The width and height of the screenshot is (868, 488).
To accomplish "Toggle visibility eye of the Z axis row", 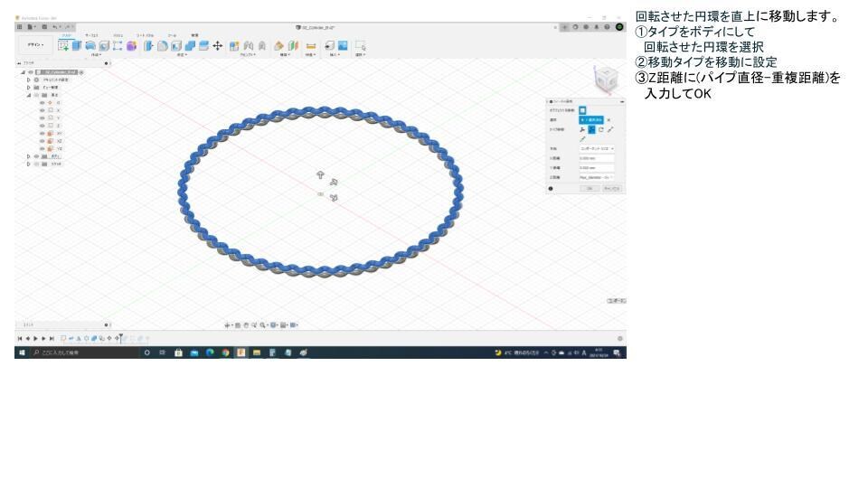I will 42,126.
